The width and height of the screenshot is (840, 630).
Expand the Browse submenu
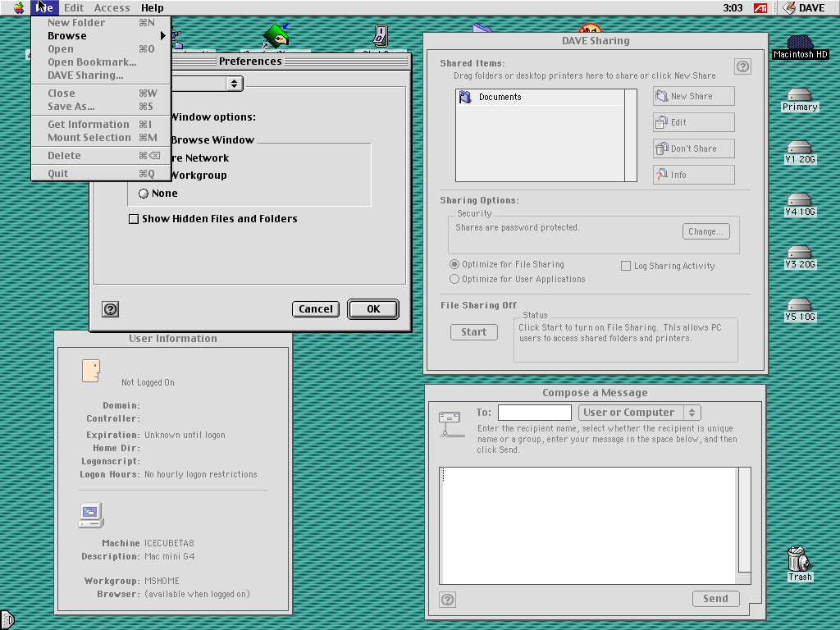pos(101,36)
